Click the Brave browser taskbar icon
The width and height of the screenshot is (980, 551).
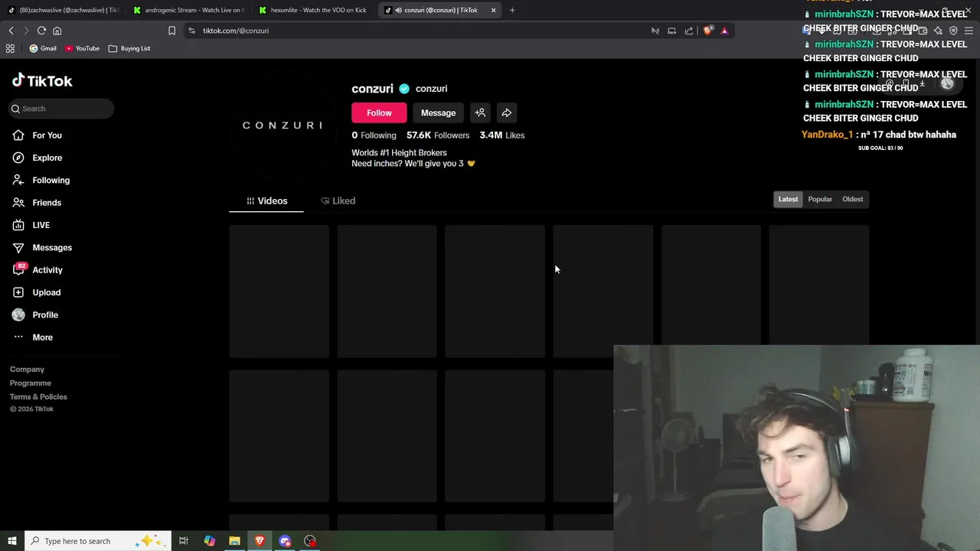(x=260, y=541)
